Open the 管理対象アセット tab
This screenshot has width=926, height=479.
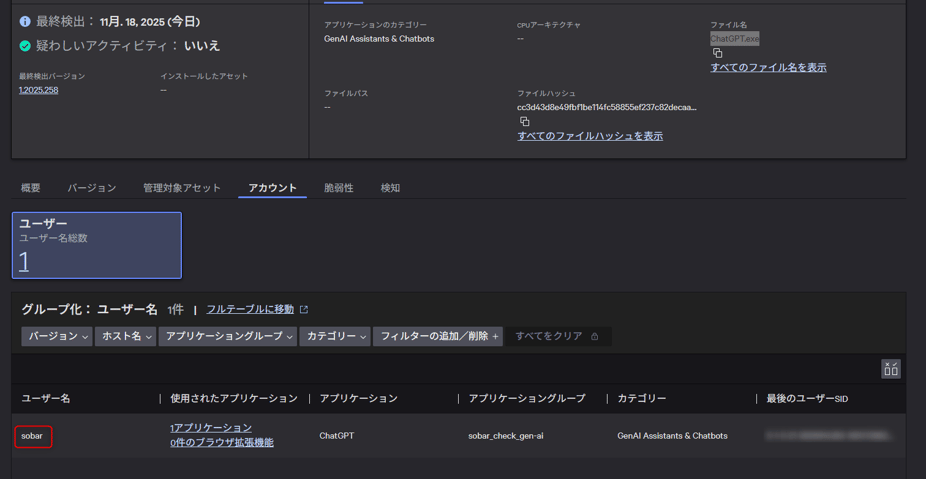182,188
